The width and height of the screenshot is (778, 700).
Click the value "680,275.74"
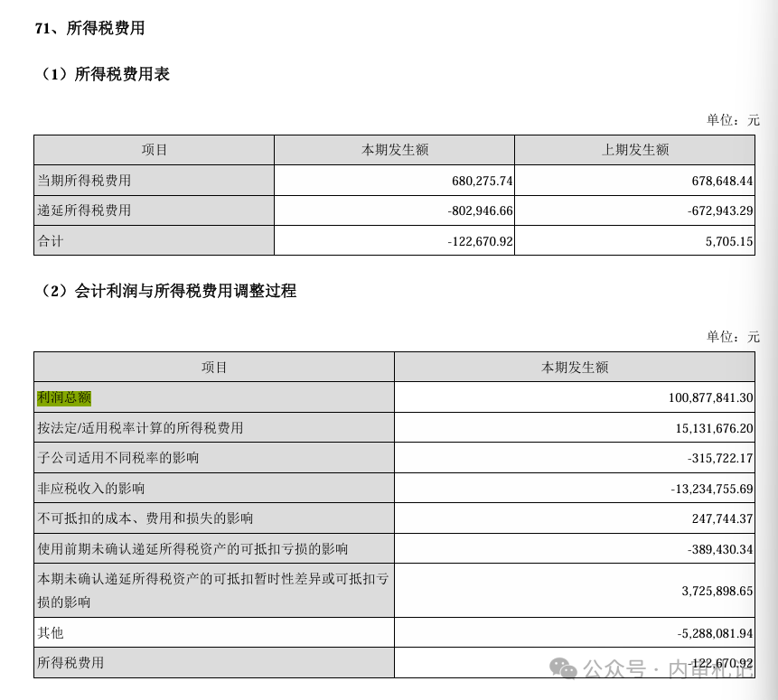point(483,181)
